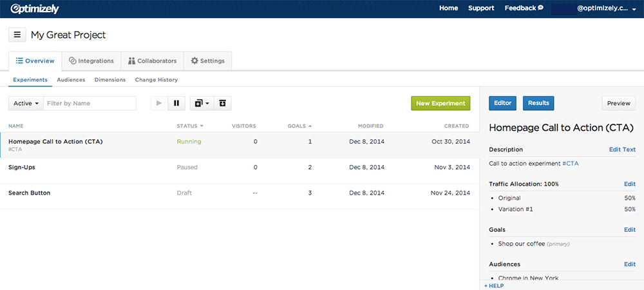Expand the Help panel
The width and height of the screenshot is (644, 290).
[x=495, y=285]
